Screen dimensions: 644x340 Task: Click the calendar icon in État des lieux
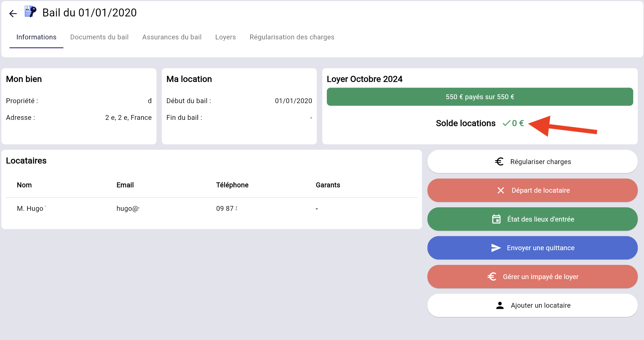[496, 219]
